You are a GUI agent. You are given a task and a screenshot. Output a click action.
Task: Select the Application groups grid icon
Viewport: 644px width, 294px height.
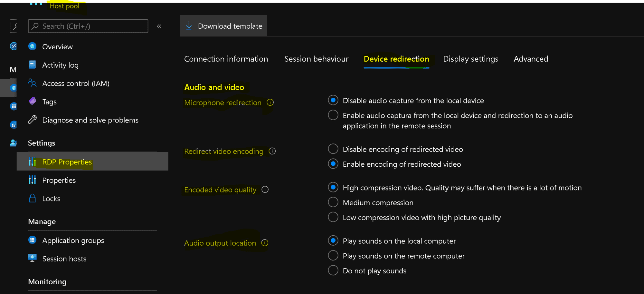[x=33, y=240]
